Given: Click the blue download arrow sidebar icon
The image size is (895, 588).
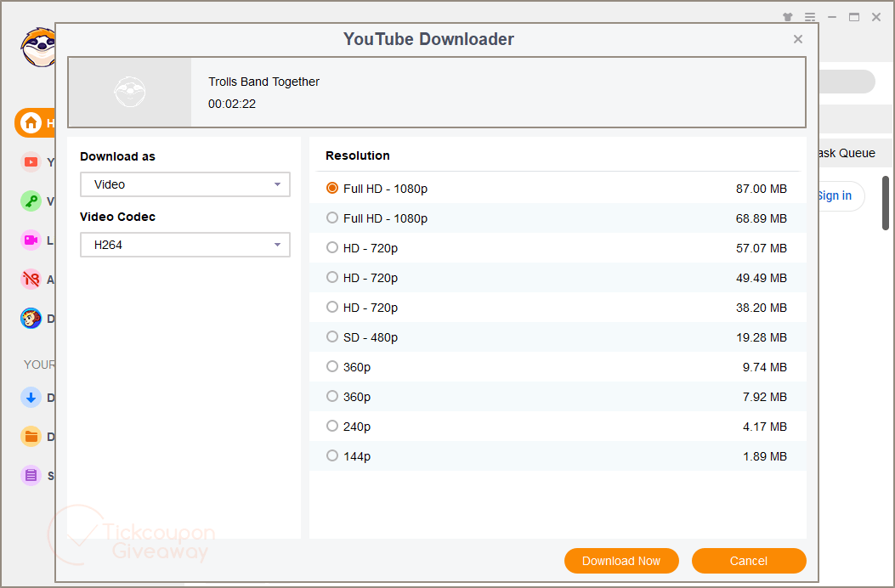Looking at the screenshot, I should [31, 398].
